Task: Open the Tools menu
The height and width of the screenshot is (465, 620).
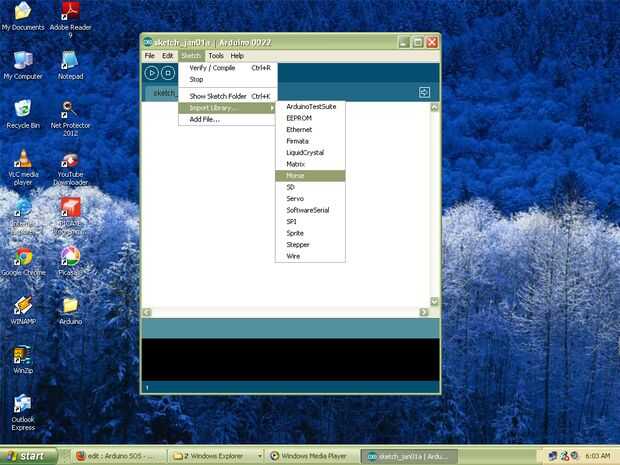Action: tap(216, 56)
